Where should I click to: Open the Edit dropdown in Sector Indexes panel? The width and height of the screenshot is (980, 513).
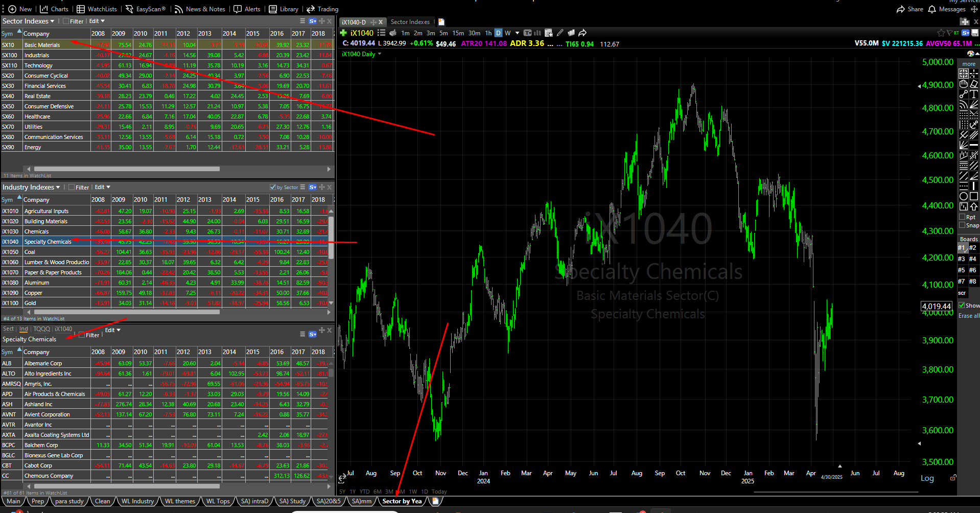click(x=97, y=21)
